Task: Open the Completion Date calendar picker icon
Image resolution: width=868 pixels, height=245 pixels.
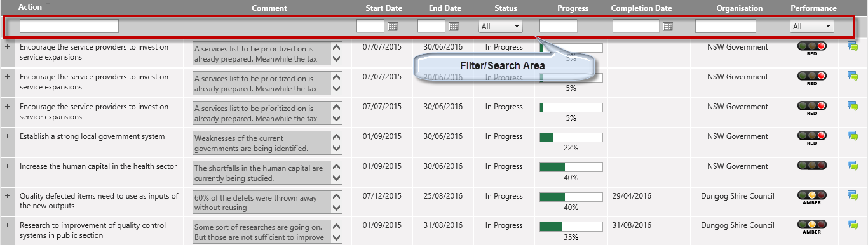Action: (668, 27)
